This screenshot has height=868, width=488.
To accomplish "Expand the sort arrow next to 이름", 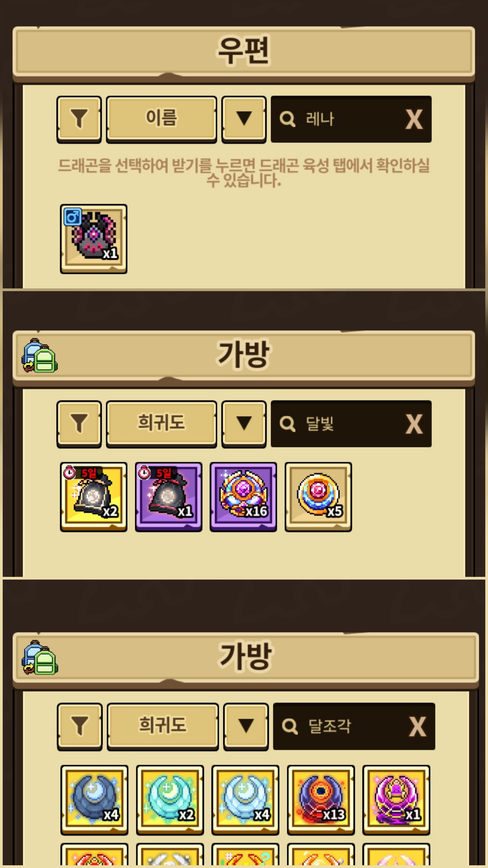I will (244, 119).
